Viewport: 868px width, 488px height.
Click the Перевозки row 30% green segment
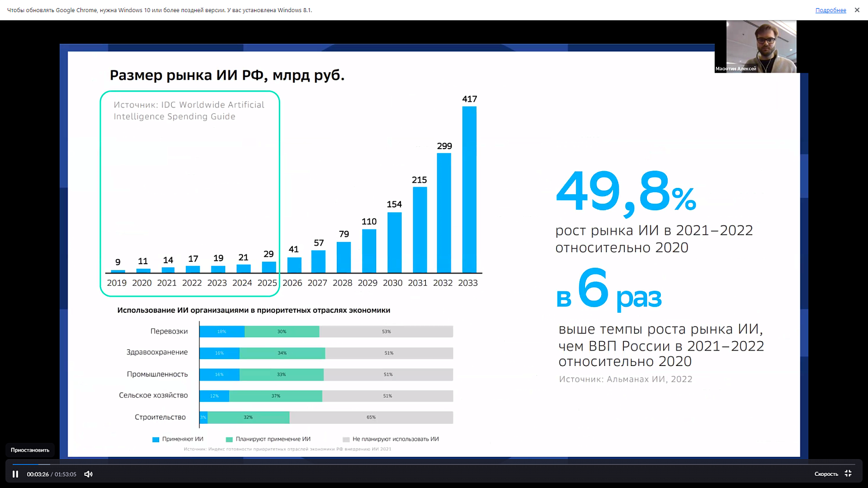282,332
